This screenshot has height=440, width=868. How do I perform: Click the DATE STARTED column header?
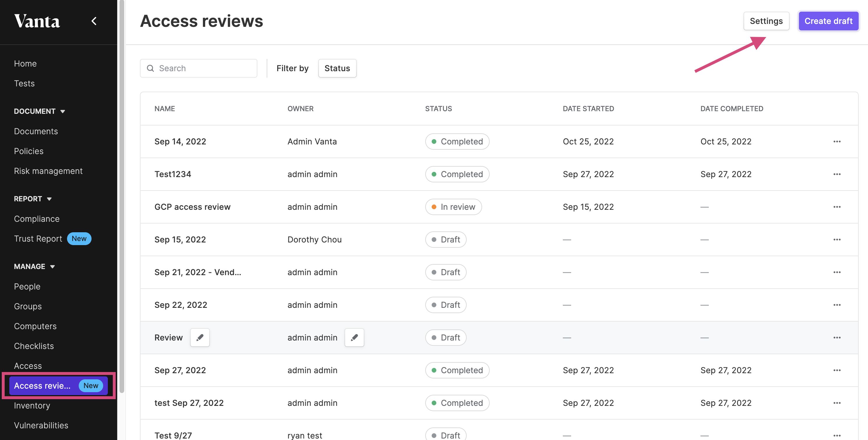588,109
